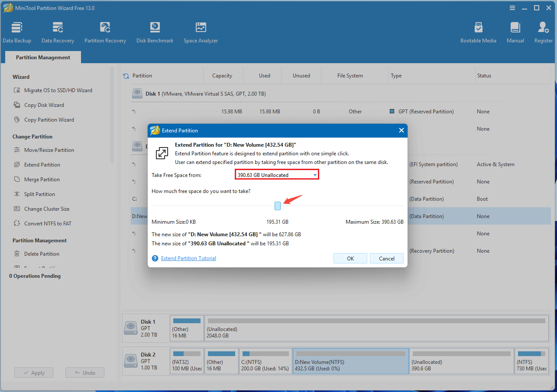This screenshot has width=557, height=392.
Task: Click the free space slider handle
Action: [x=278, y=206]
